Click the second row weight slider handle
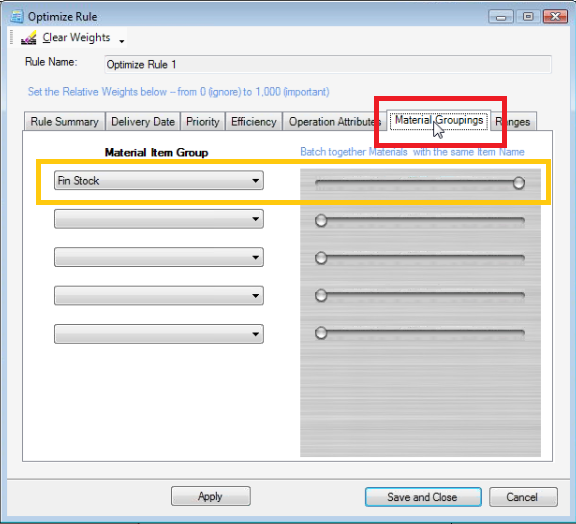Image resolution: width=576 pixels, height=524 pixels. tap(321, 220)
